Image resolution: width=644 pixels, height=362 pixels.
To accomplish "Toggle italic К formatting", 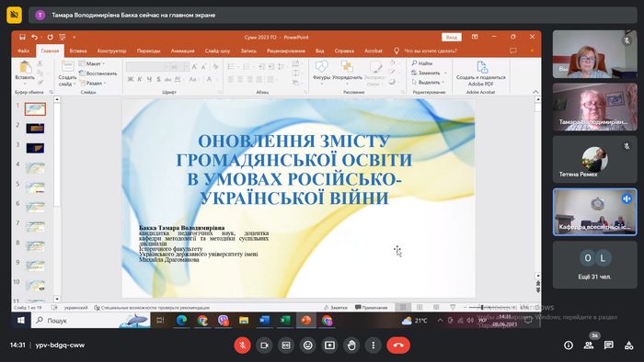I will (x=140, y=79).
